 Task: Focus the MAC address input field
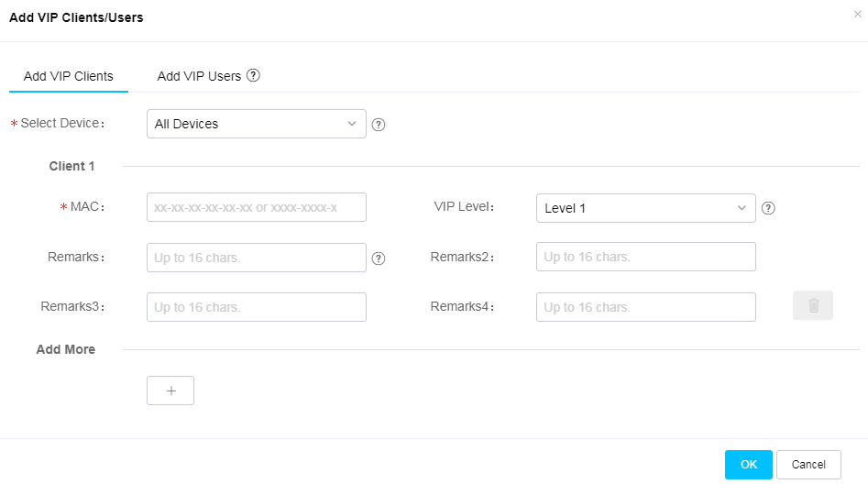[x=257, y=207]
